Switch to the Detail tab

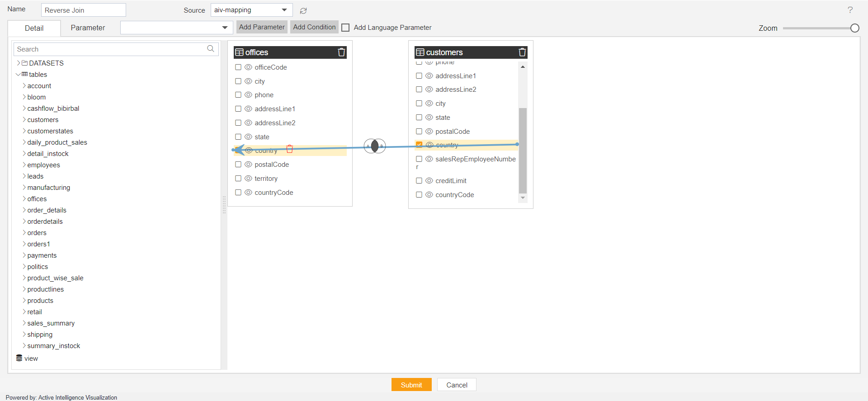point(34,28)
